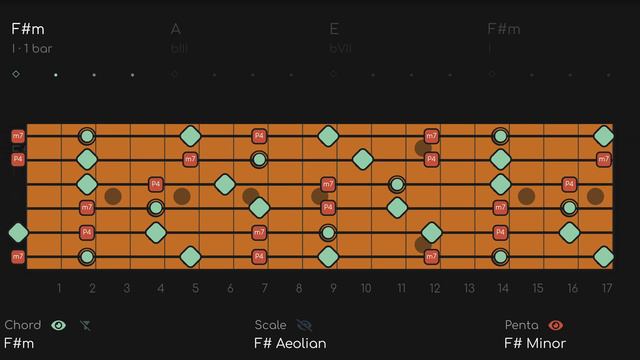
Task: Jump to downbeat diamond of the last F#m bar
Action: 492,74
